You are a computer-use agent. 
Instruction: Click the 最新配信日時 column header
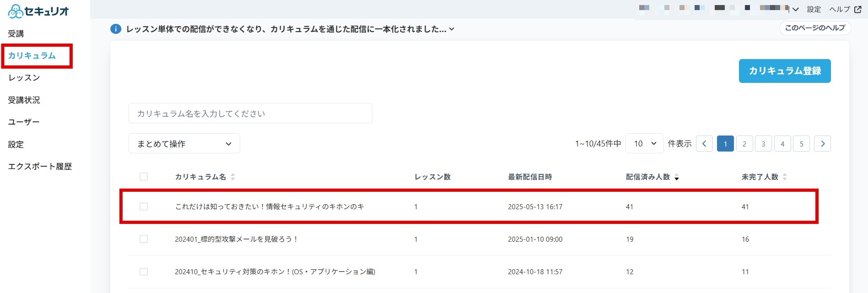pos(530,177)
